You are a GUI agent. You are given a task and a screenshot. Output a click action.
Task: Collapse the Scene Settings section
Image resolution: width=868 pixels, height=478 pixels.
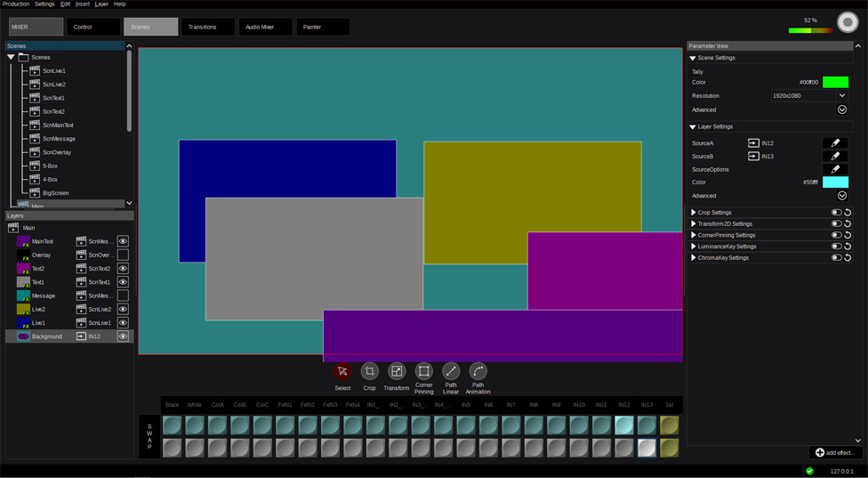tap(694, 58)
